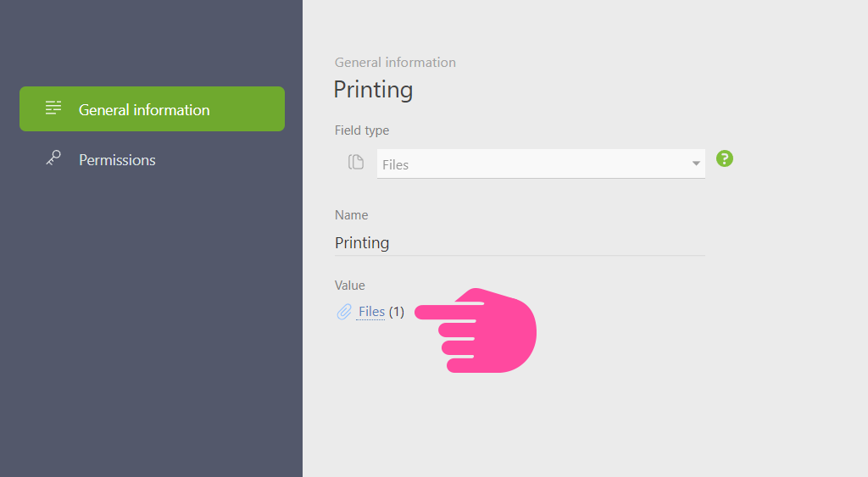868x477 pixels.
Task: Click the Name label above the input
Action: tap(351, 215)
